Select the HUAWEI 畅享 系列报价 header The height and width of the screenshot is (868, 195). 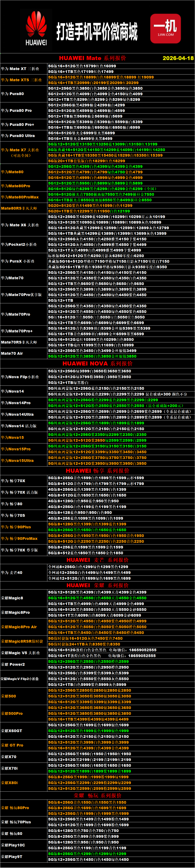pyautogui.click(x=97, y=471)
